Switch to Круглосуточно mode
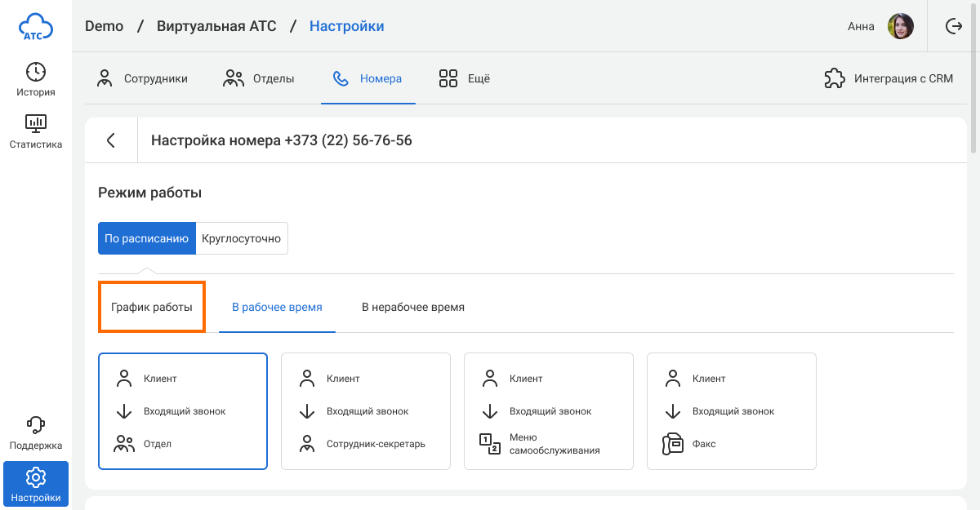This screenshot has height=510, width=980. tap(242, 238)
